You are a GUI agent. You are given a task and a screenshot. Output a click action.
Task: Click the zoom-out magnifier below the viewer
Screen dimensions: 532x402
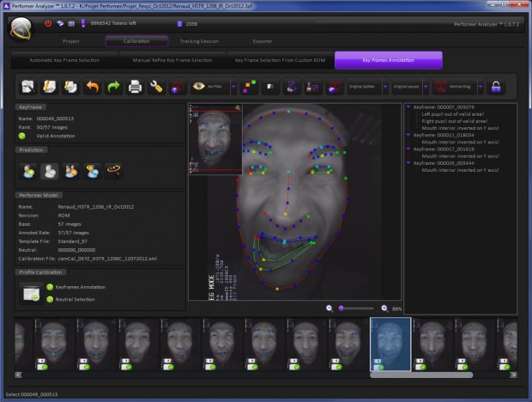(329, 308)
